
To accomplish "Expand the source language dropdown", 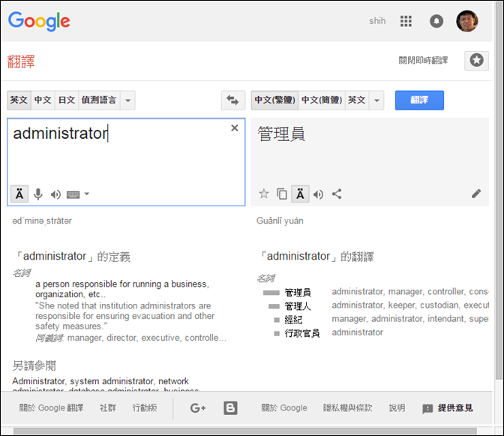I will pos(127,101).
